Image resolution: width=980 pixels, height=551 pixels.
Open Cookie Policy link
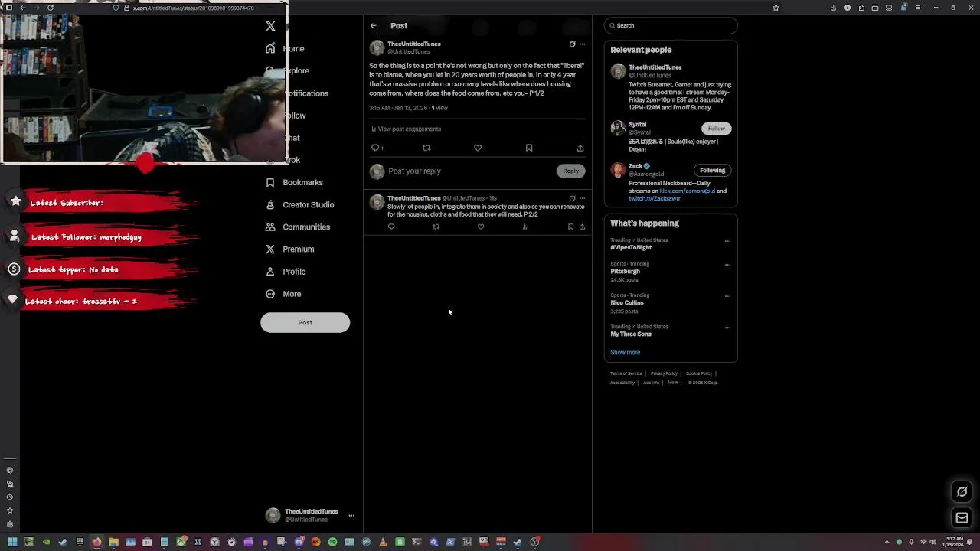tap(698, 373)
